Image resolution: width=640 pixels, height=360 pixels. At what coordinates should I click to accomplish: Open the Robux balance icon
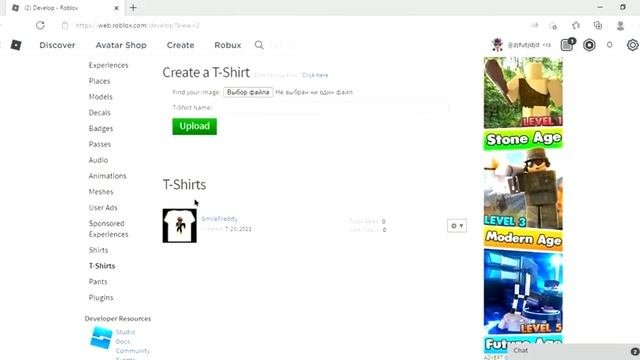click(x=589, y=45)
